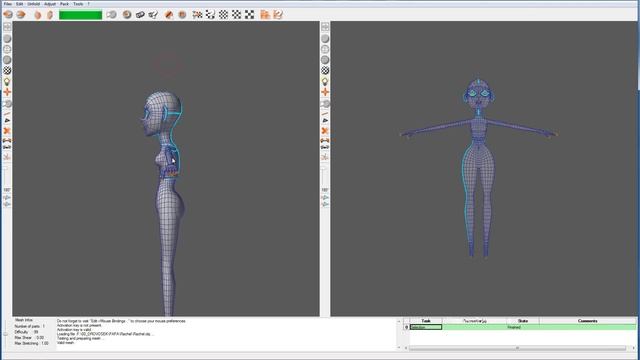This screenshot has height=360, width=640.
Task: Open the Adjust menu
Action: coord(50,4)
